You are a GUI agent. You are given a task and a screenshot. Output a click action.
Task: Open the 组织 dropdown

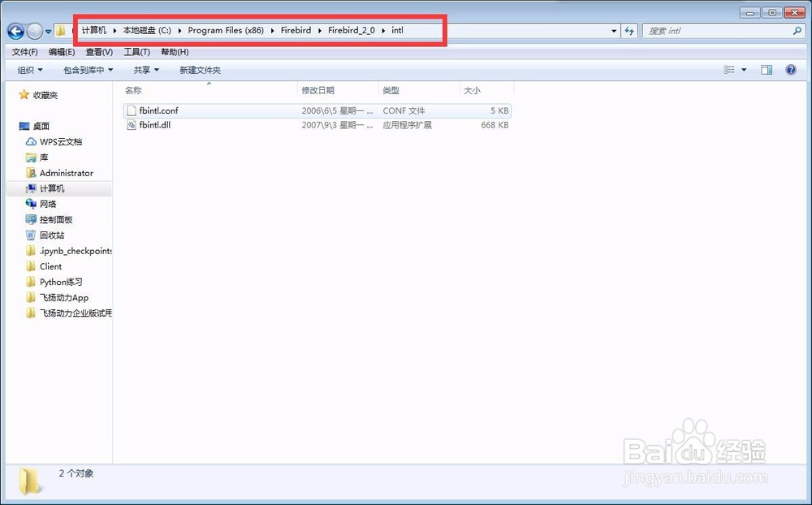30,70
